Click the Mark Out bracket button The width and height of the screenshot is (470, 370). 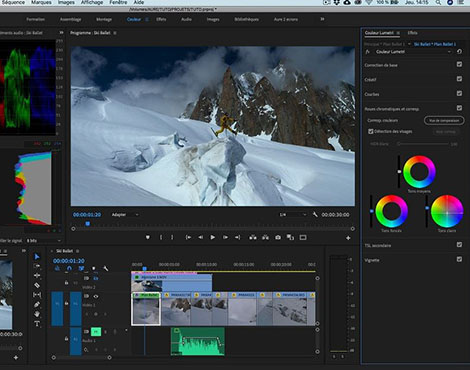tap(172, 237)
